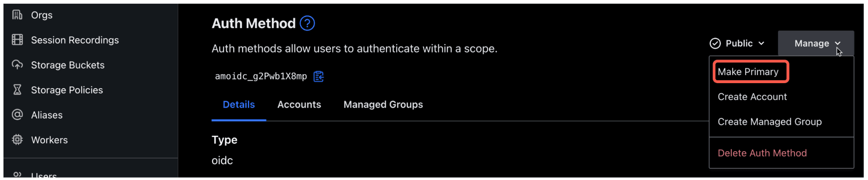Click the chevron next to Public

pos(761,44)
